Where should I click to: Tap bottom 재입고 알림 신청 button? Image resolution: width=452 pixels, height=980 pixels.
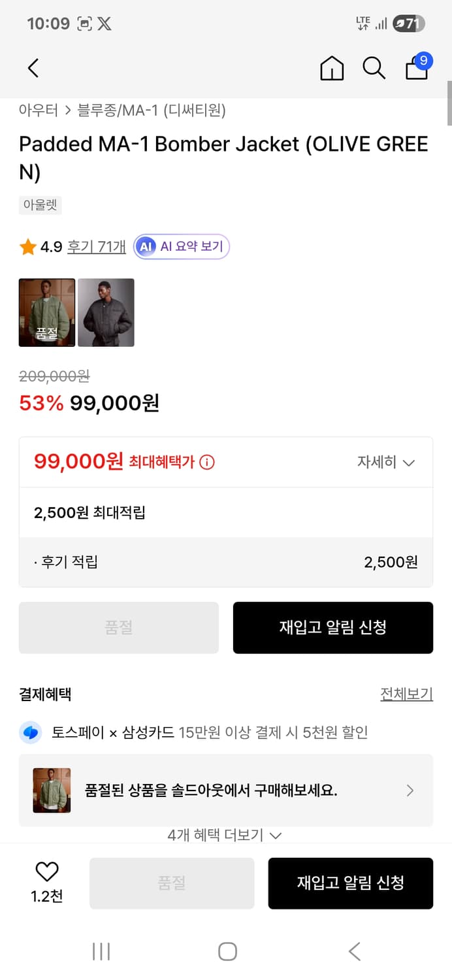pos(350,883)
